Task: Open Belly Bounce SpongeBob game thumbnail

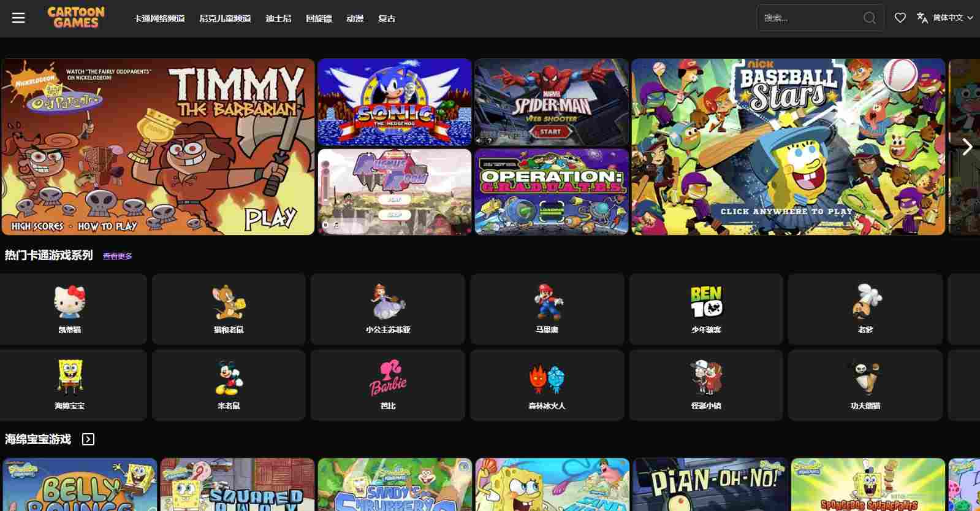Action: click(x=80, y=485)
